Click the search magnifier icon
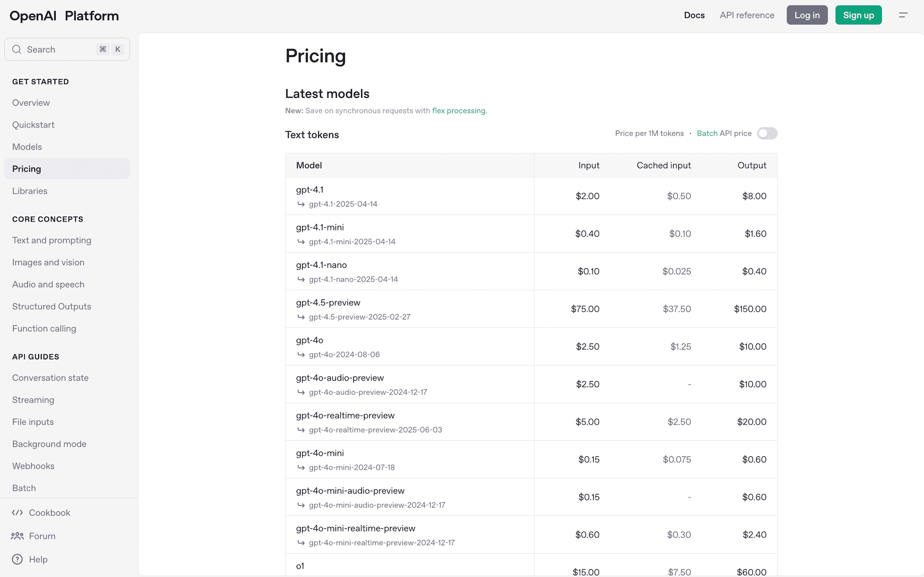Viewport: 924px width, 577px height. 17,49
